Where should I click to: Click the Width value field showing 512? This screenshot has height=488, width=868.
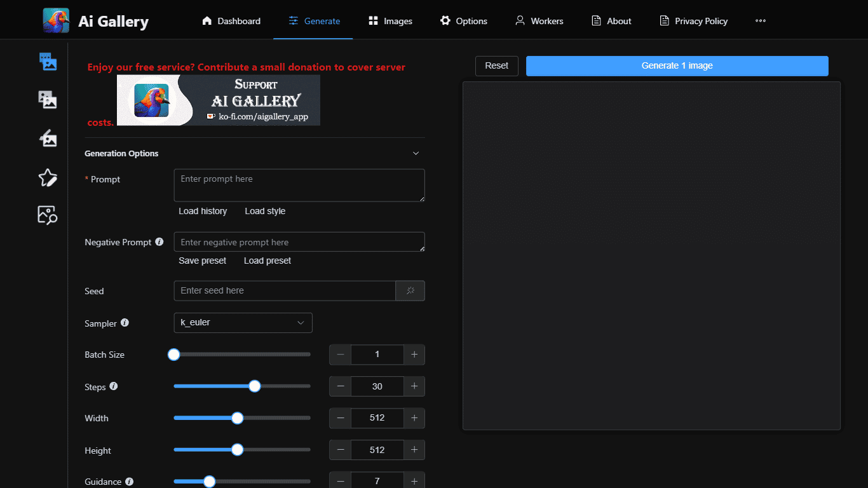[377, 418]
